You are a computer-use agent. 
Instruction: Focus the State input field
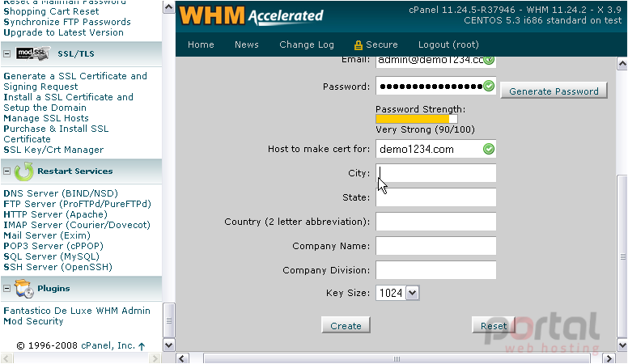(435, 197)
